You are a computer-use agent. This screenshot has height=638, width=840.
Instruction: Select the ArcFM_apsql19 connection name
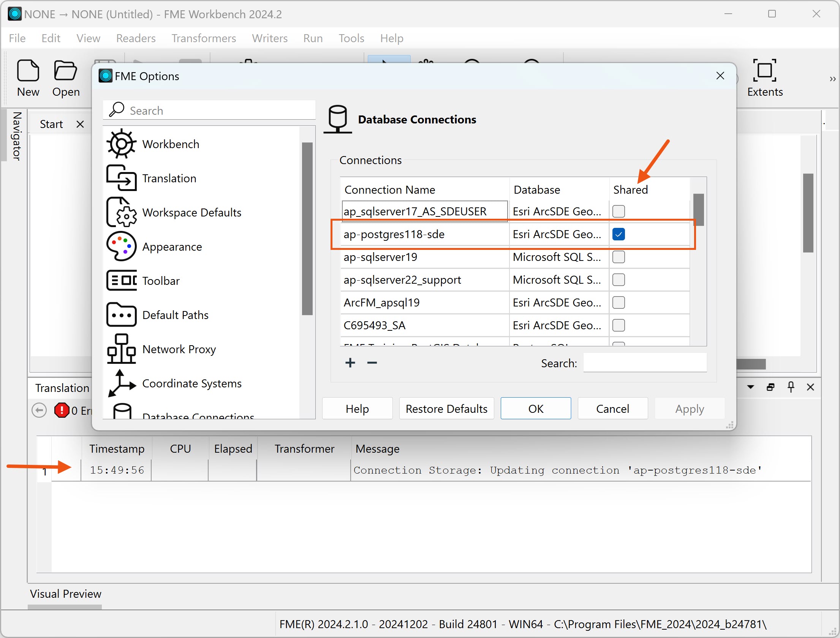pyautogui.click(x=381, y=303)
